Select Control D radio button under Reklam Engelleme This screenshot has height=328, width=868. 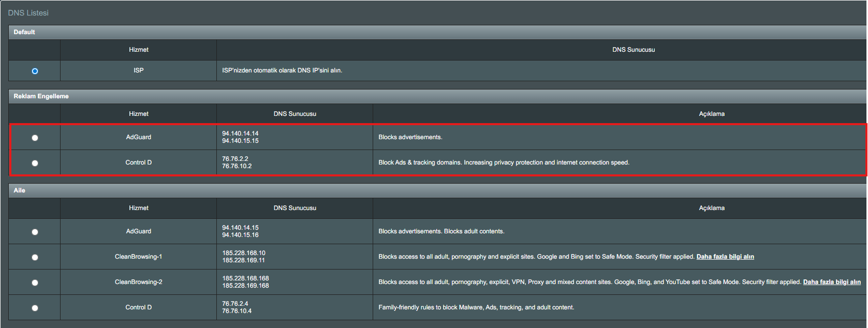click(35, 163)
